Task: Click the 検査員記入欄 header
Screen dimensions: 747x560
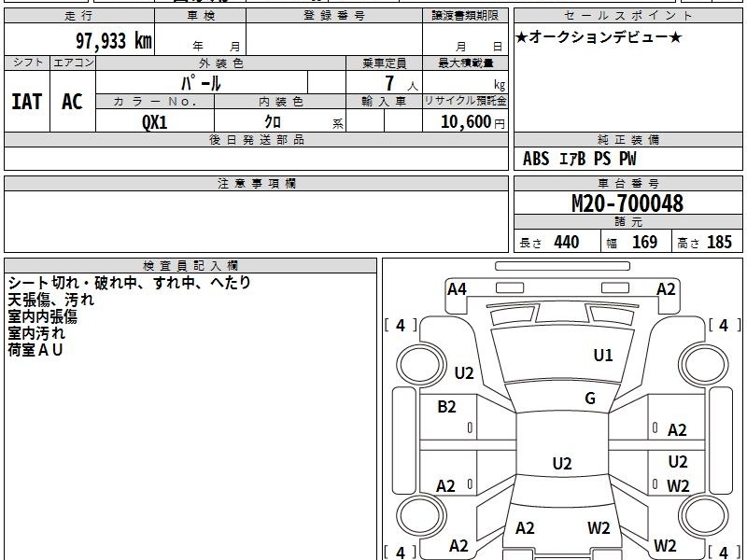Action: tap(190, 266)
